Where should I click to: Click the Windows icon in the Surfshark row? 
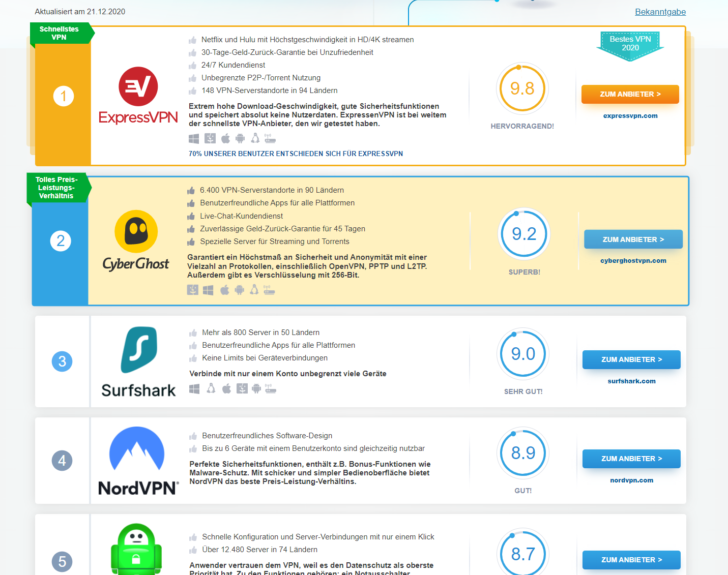pos(194,389)
